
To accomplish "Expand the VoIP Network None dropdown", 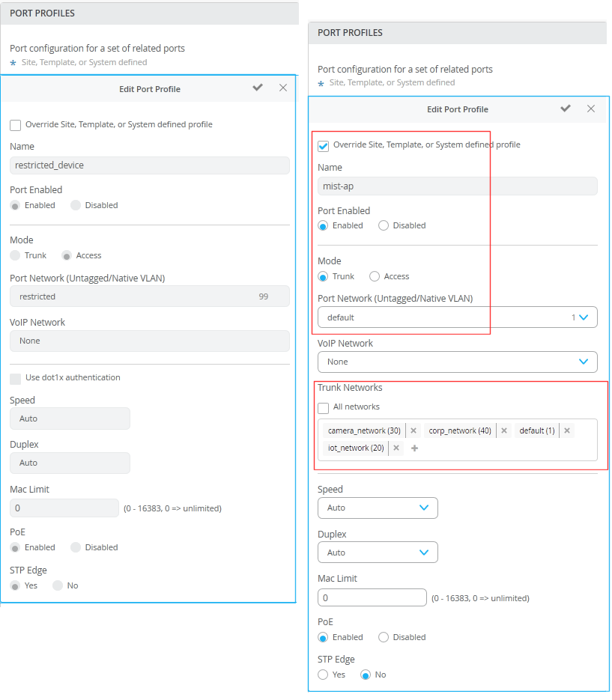I will click(457, 362).
